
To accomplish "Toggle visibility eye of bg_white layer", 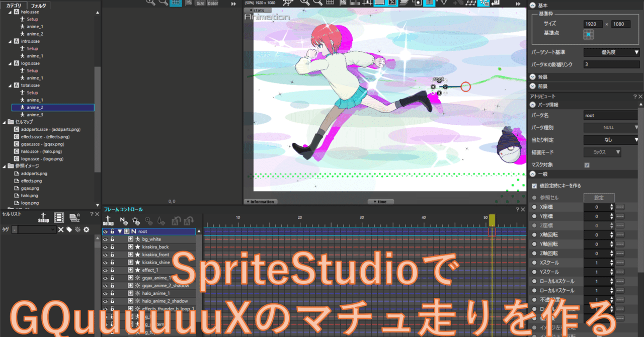I will (106, 239).
